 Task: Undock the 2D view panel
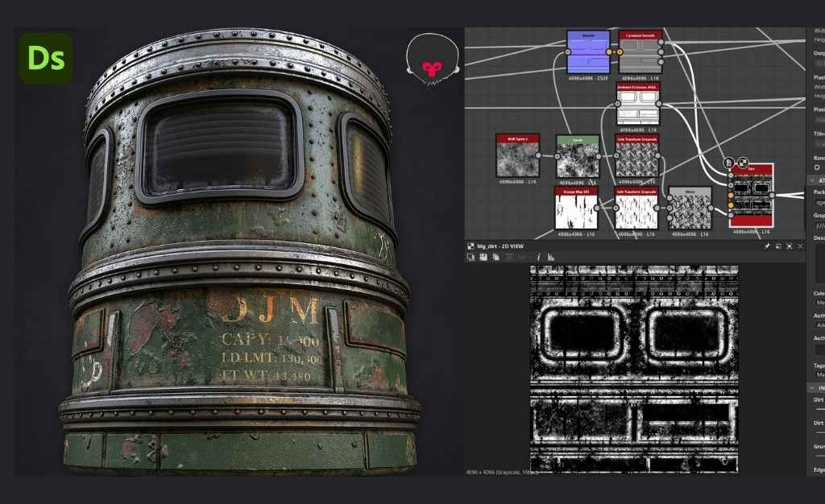tap(778, 246)
